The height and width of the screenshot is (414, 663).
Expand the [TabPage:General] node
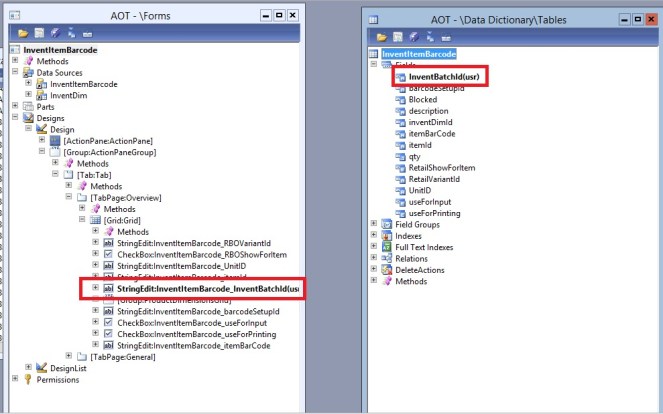68,356
